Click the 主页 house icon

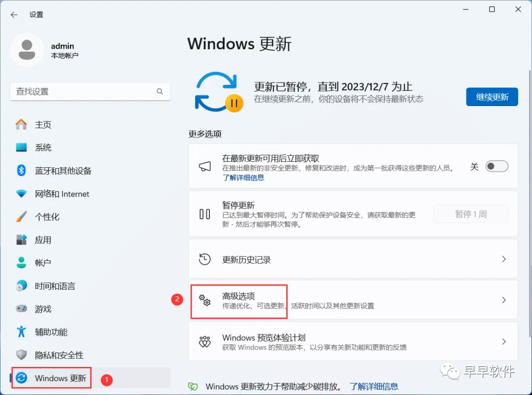click(21, 124)
